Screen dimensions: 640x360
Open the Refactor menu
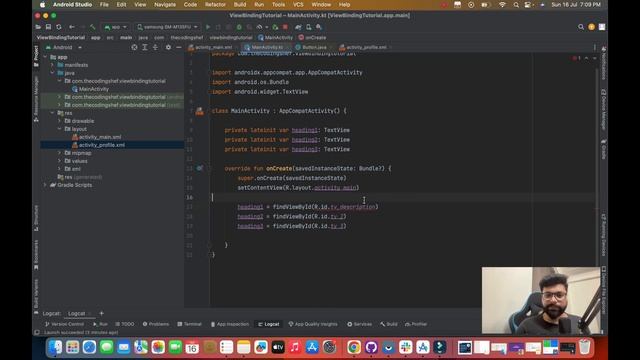pyautogui.click(x=215, y=4)
